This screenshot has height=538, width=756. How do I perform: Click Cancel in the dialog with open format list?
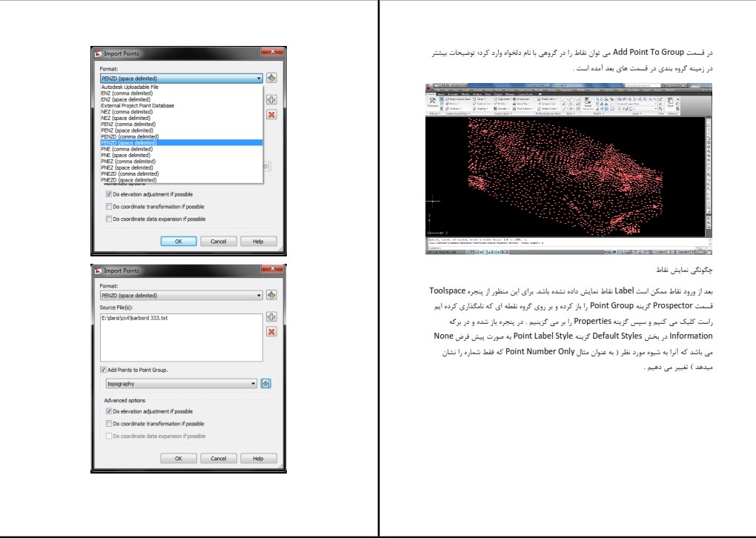point(219,241)
